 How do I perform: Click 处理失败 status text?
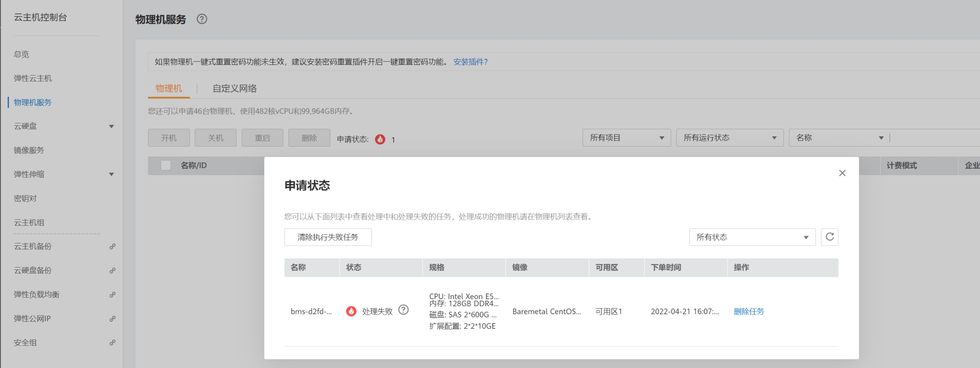(x=377, y=311)
